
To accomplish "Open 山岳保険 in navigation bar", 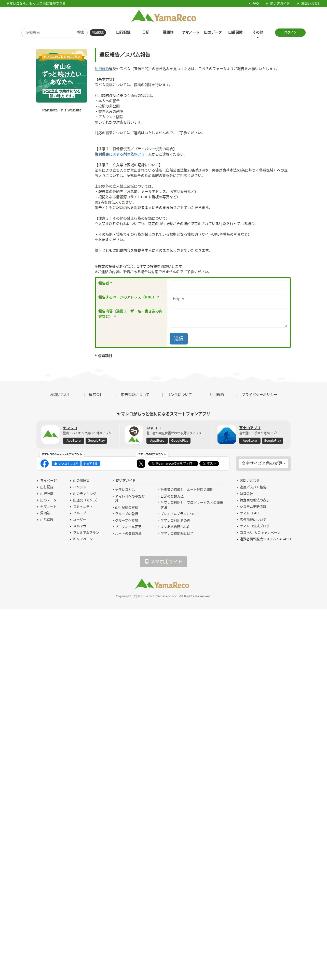I will click(235, 32).
